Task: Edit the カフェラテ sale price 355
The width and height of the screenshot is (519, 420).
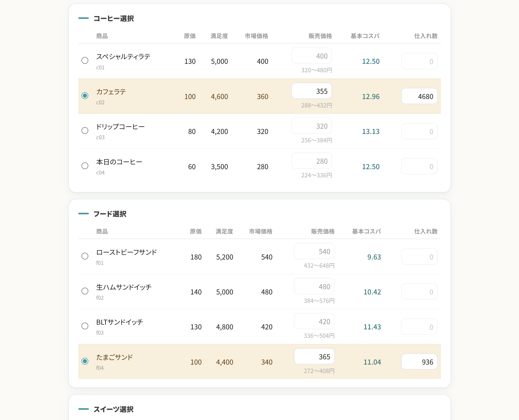Action: pyautogui.click(x=312, y=91)
